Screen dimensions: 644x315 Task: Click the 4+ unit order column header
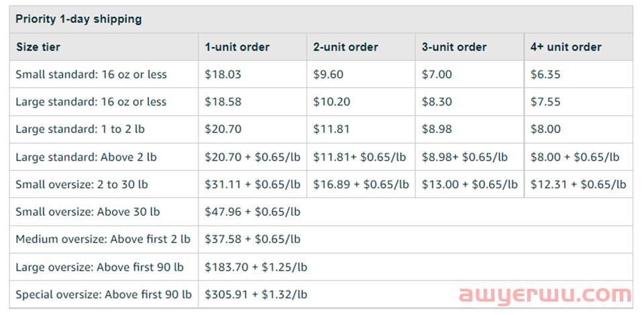(566, 47)
